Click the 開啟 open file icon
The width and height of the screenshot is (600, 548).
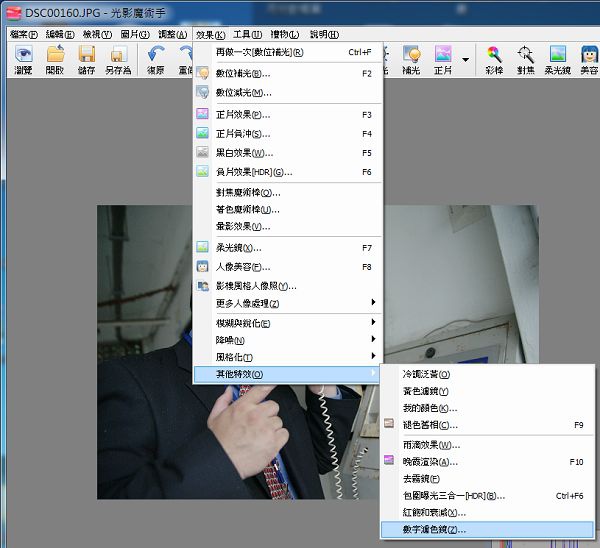(x=55, y=59)
